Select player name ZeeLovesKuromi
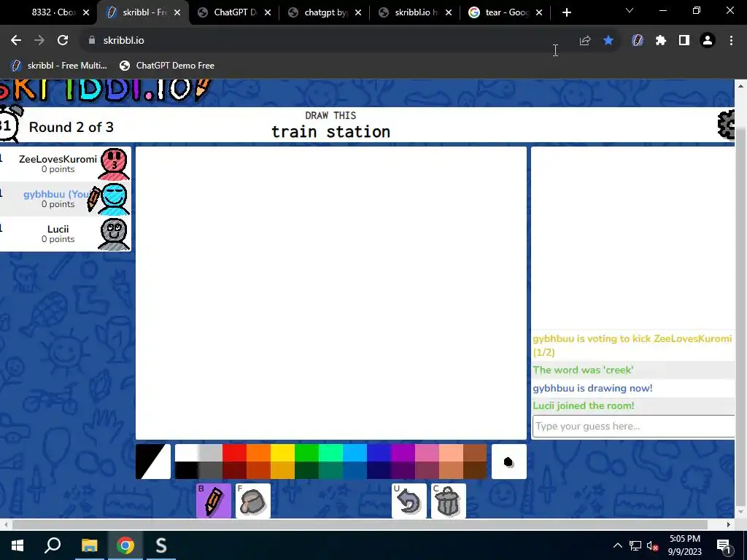Screen dimensions: 747x560 [x=58, y=159]
